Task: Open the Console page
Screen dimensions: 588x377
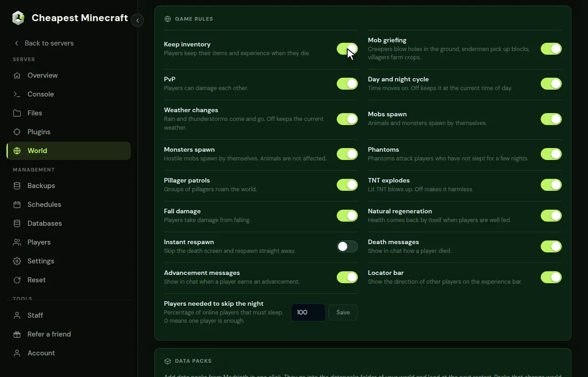Action: tap(68, 94)
